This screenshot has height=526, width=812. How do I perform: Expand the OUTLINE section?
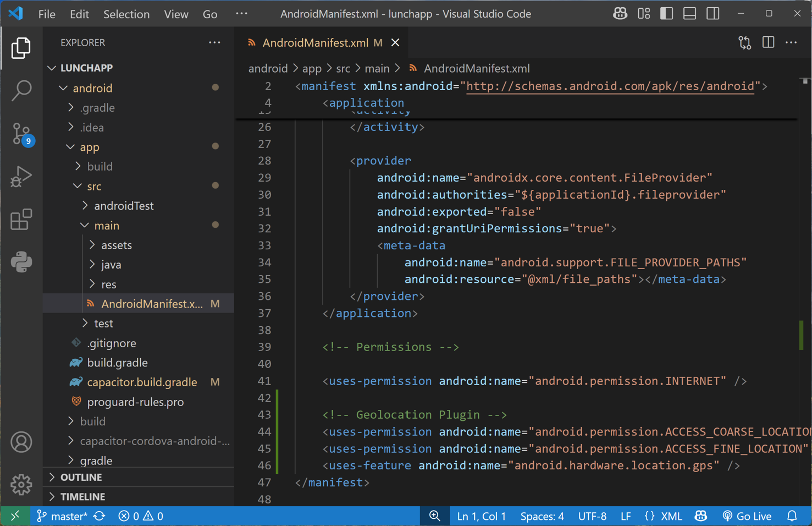pos(139,477)
